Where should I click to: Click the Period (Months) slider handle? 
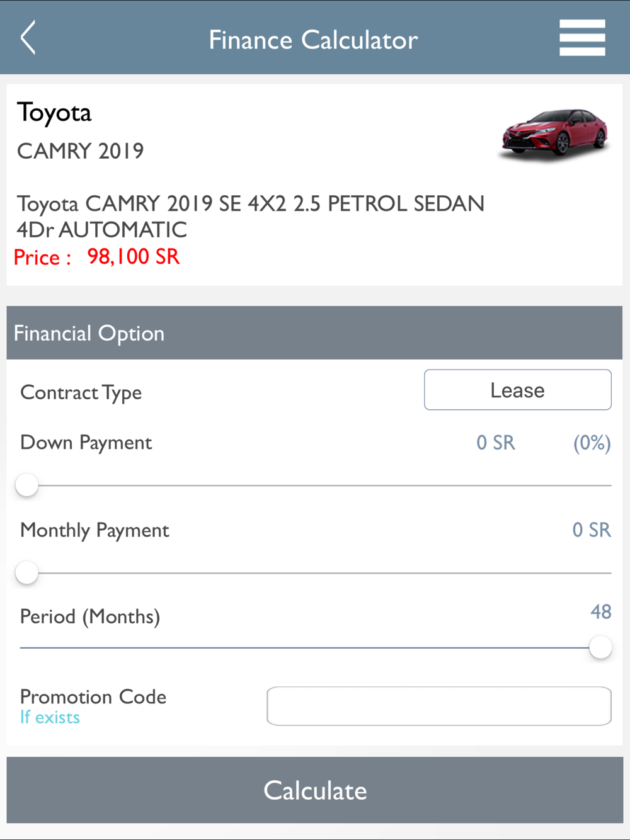coord(600,647)
